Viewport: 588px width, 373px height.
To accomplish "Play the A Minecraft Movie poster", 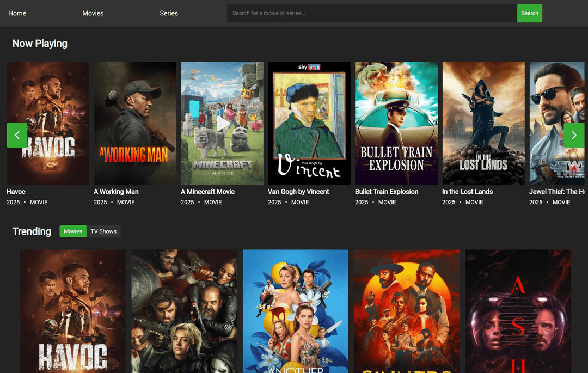I will click(222, 124).
